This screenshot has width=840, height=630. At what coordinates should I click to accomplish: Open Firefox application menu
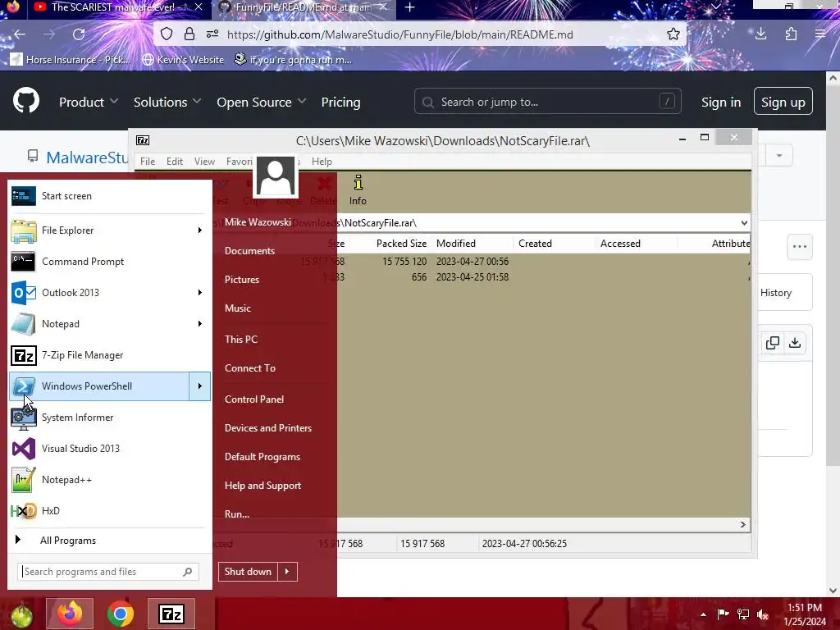coord(820,34)
